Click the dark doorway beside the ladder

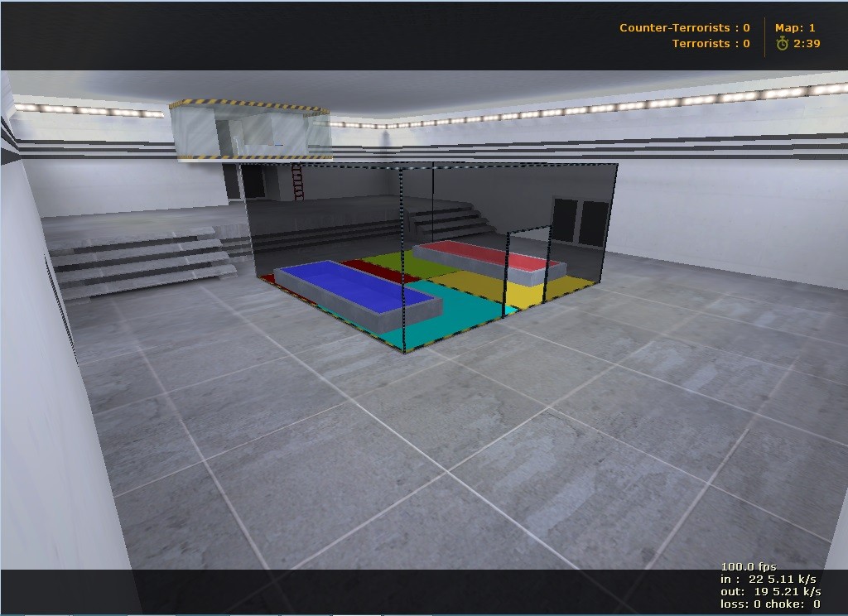tap(253, 181)
